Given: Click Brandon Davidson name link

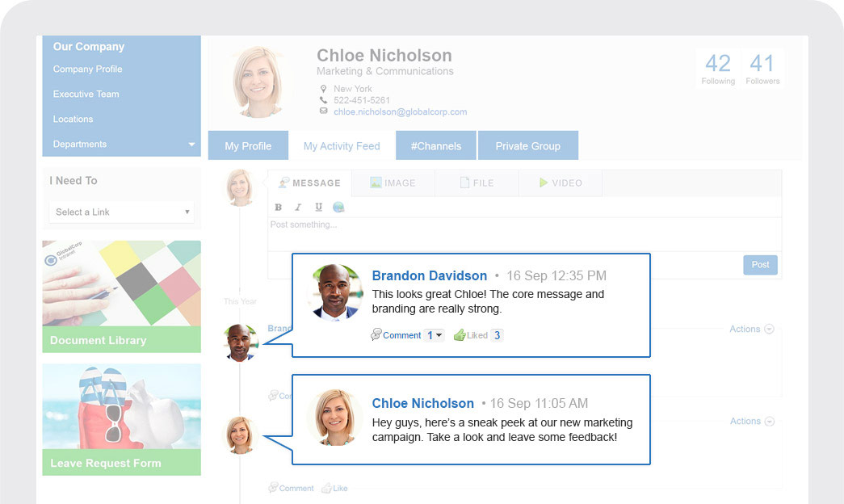Looking at the screenshot, I should pyautogui.click(x=430, y=275).
